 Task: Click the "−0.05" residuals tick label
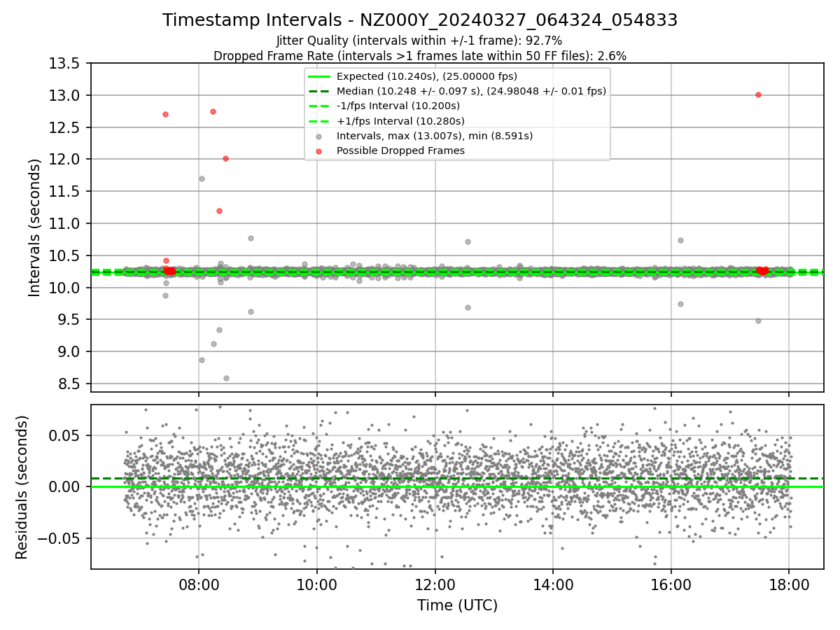pos(59,538)
